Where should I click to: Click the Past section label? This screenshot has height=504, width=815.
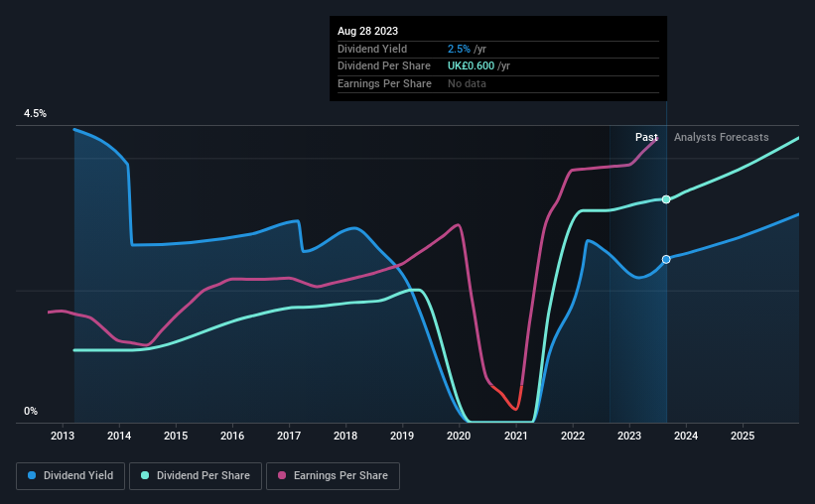tap(646, 137)
